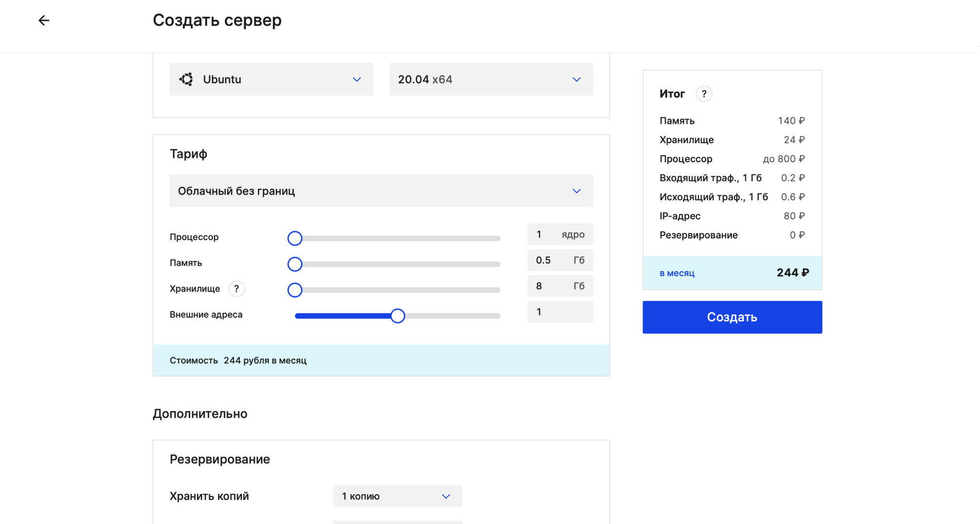Click help icon next to Хранилище
The width and height of the screenshot is (980, 524).
(236, 289)
